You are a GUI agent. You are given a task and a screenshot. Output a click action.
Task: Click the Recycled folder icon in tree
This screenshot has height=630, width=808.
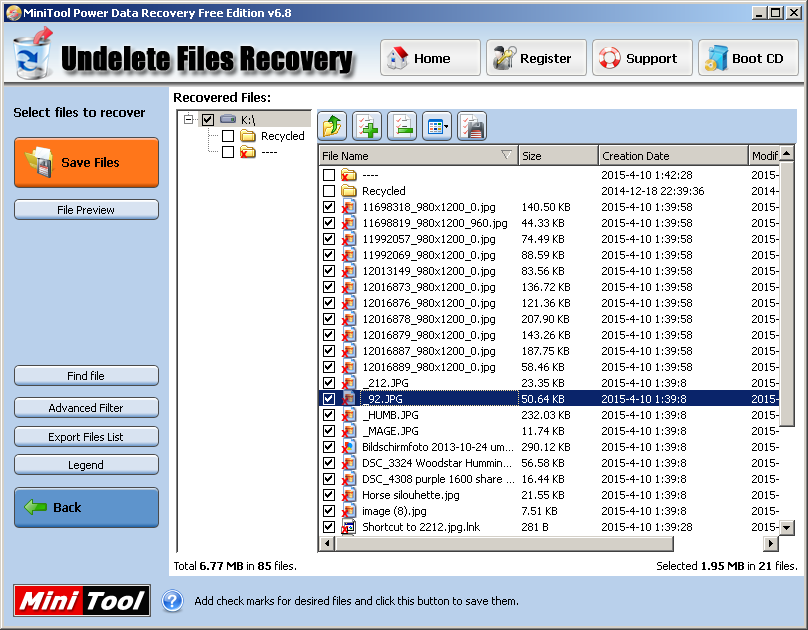[248, 136]
